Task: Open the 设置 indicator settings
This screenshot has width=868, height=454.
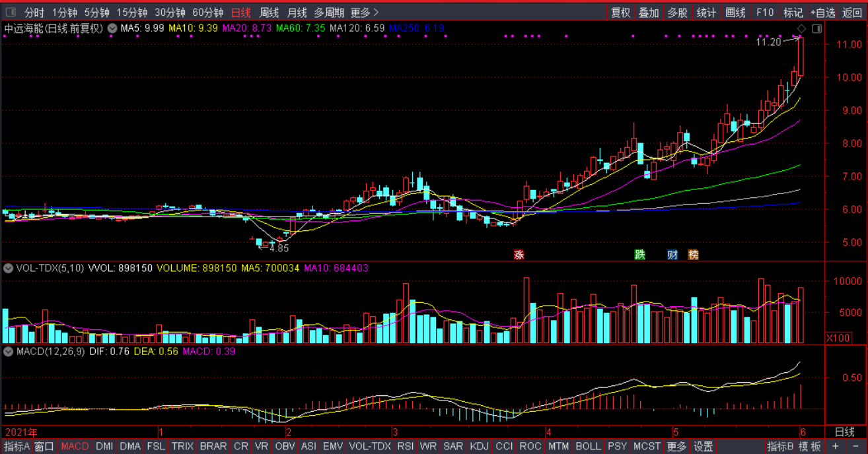Action: click(704, 447)
